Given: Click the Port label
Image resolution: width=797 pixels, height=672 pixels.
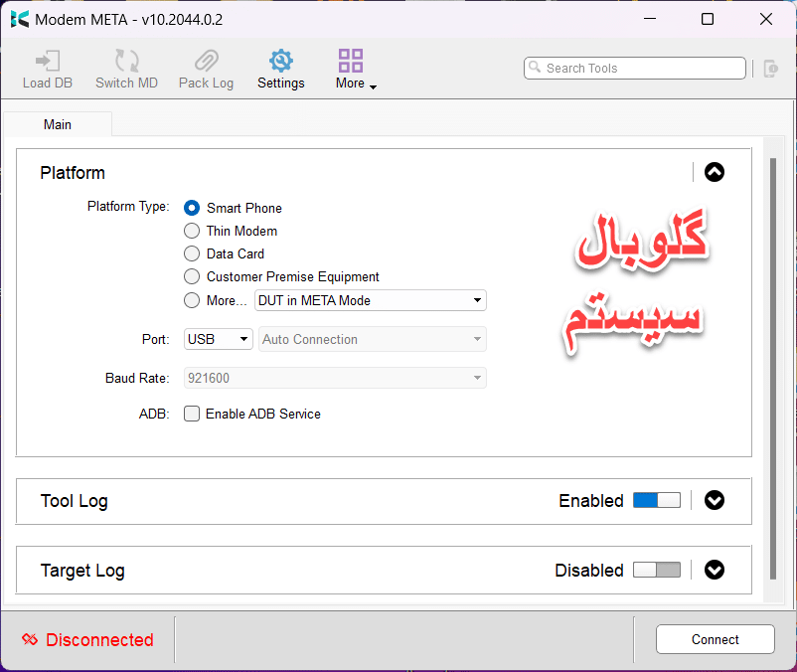Looking at the screenshot, I should click(156, 340).
